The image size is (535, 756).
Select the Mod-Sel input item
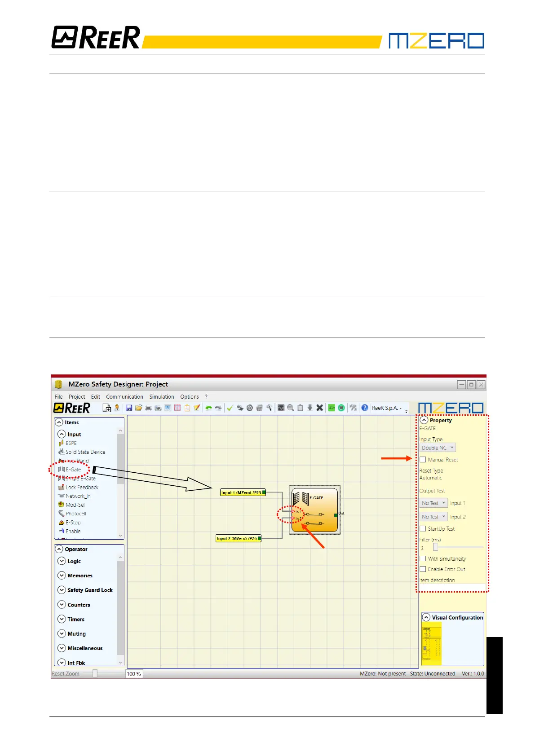coord(71,505)
